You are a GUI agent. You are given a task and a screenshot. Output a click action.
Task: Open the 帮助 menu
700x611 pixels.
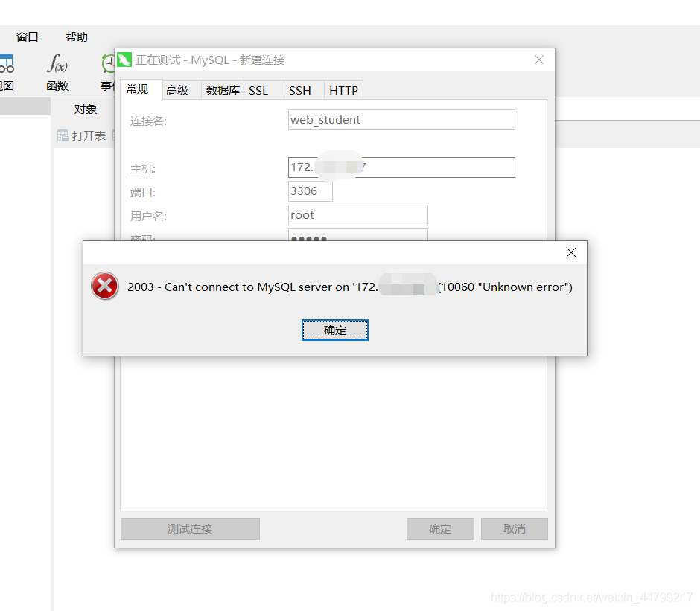pyautogui.click(x=77, y=37)
